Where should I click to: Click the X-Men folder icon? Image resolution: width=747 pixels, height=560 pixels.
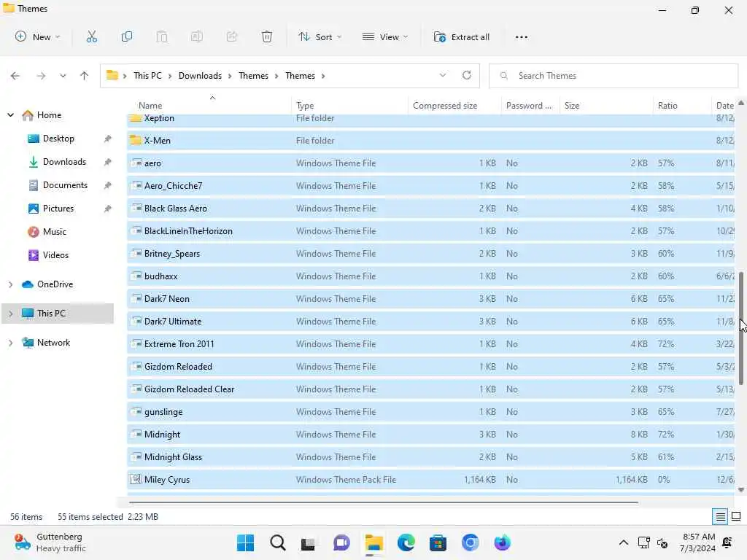[x=136, y=140]
